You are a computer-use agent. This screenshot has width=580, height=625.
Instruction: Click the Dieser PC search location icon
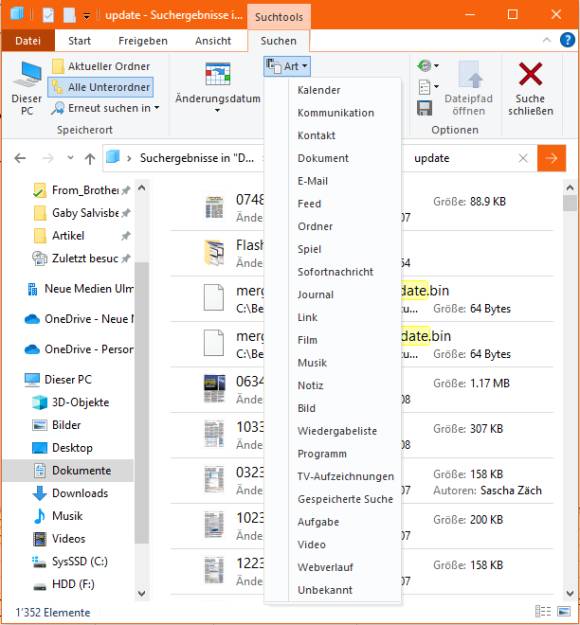(x=27, y=74)
